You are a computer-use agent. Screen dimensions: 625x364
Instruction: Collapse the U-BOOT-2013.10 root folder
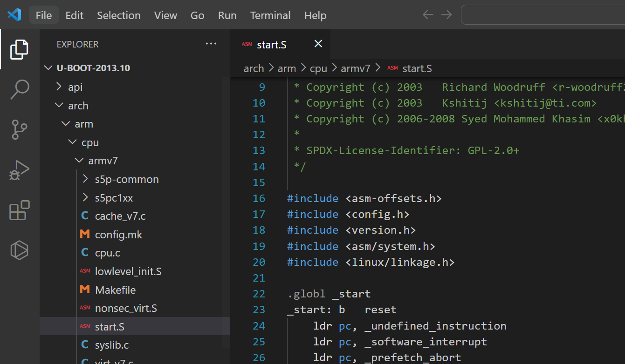(x=48, y=68)
